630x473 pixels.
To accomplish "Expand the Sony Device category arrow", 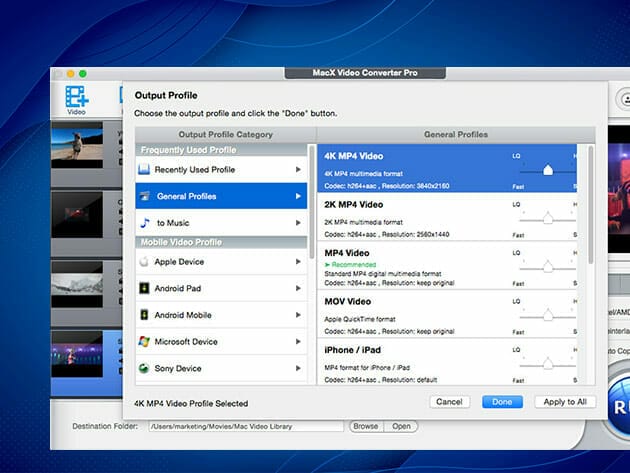I will [x=298, y=369].
